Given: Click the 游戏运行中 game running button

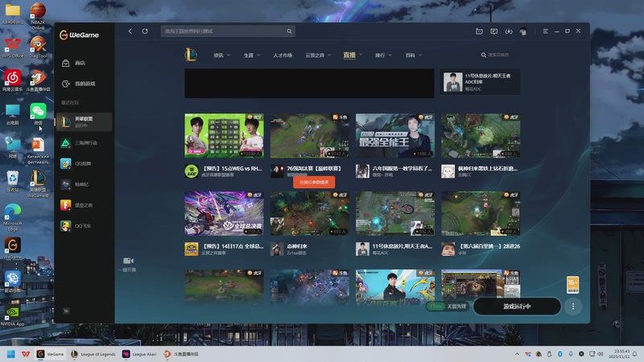Looking at the screenshot, I should coord(517,306).
